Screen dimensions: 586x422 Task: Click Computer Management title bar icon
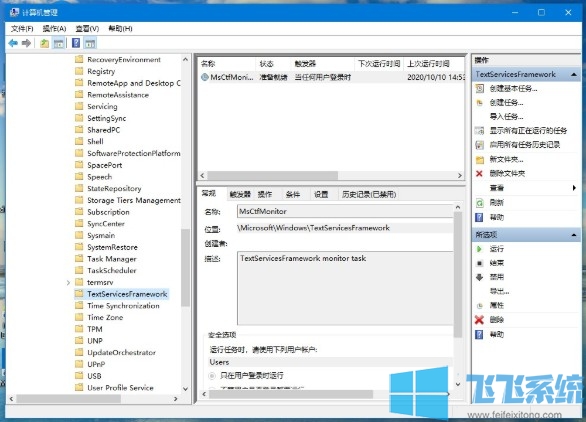(14, 12)
